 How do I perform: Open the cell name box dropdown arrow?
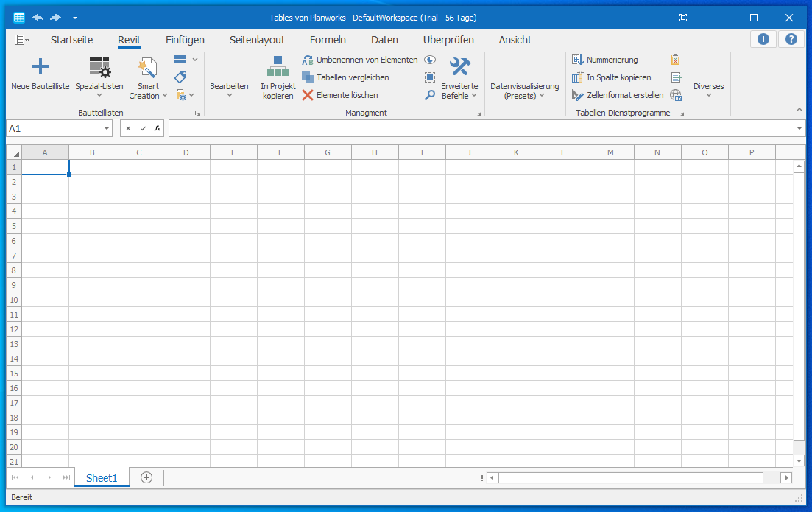107,129
